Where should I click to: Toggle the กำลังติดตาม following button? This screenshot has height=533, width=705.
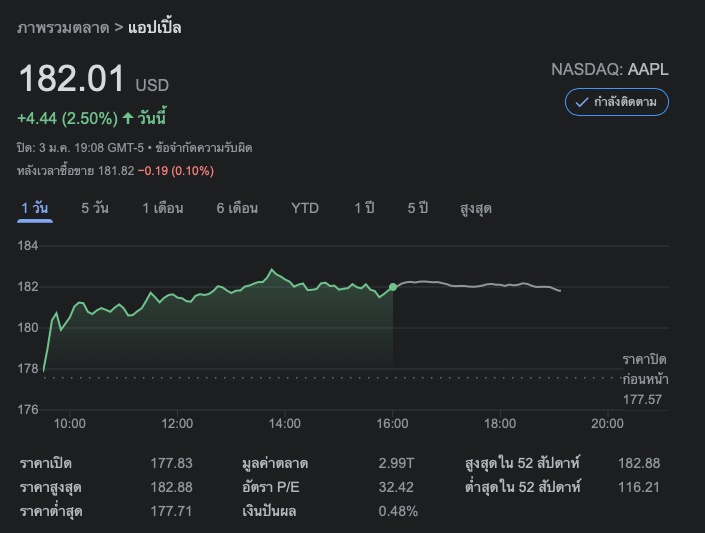[616, 102]
